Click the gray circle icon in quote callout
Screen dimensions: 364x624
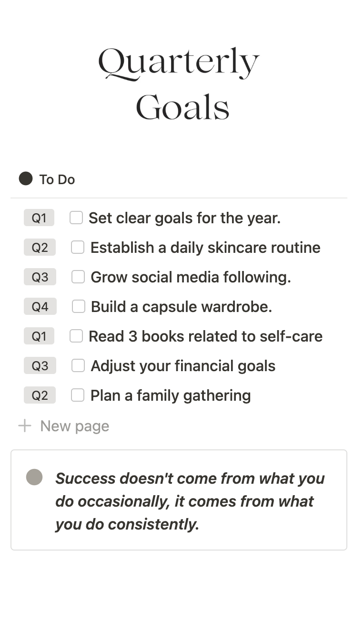pyautogui.click(x=34, y=477)
